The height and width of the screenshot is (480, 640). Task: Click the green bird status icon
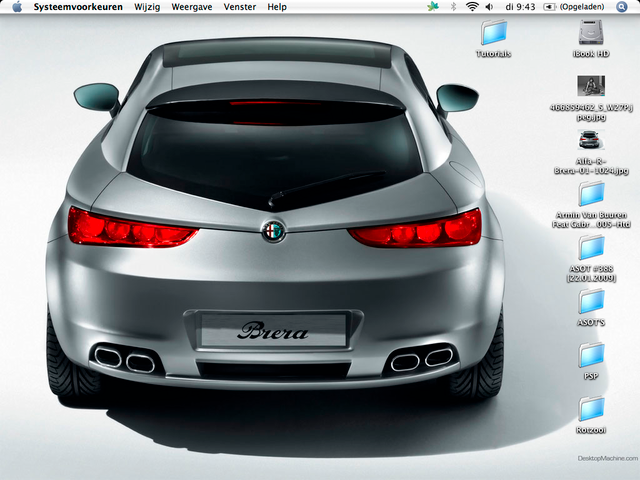point(433,7)
